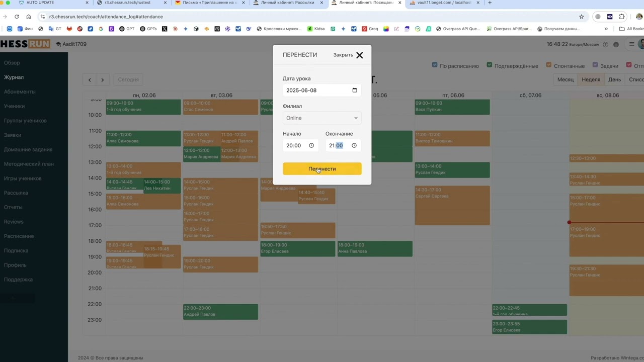Click the help question mark icon in header
644x362 pixels.
(605, 45)
